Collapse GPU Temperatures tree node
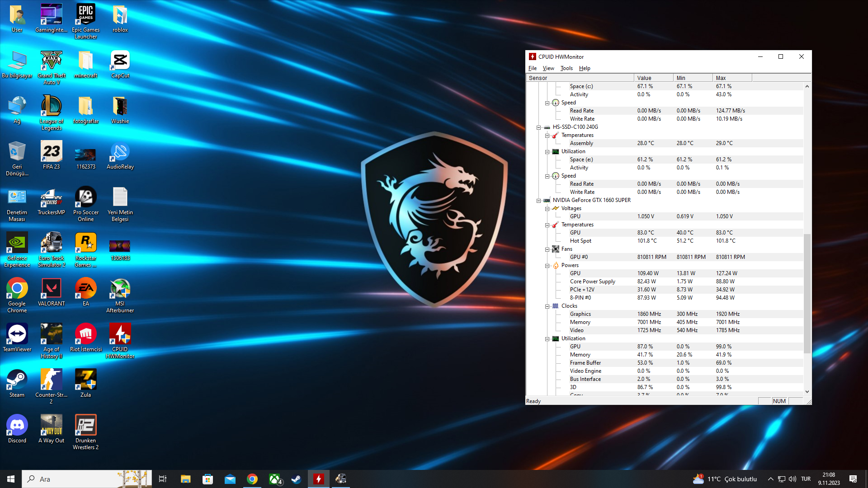Image resolution: width=868 pixels, height=488 pixels. point(547,225)
